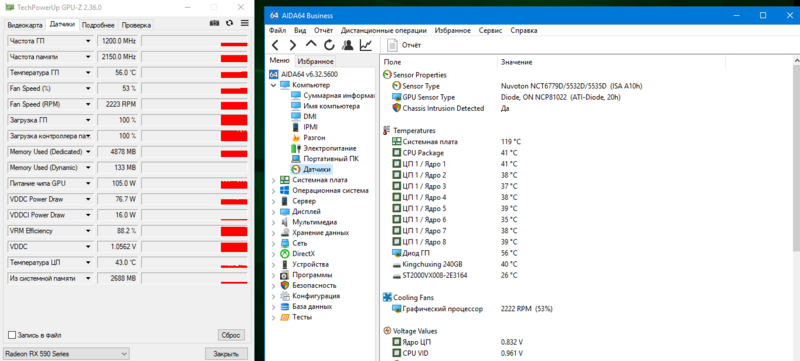The height and width of the screenshot is (361, 800).
Task: Open the 'Частота ГП' sensor dropdown arrow
Action: 88,41
